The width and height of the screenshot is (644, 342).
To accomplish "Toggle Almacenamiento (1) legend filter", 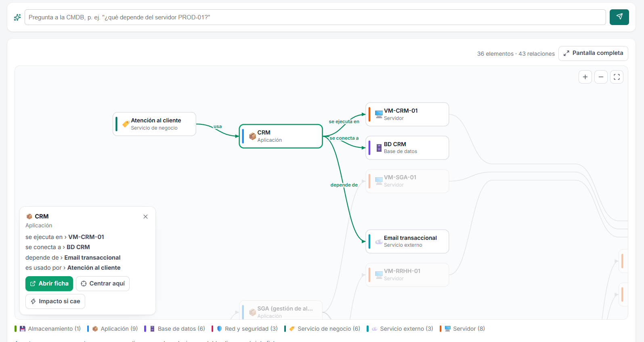I will tap(48, 329).
